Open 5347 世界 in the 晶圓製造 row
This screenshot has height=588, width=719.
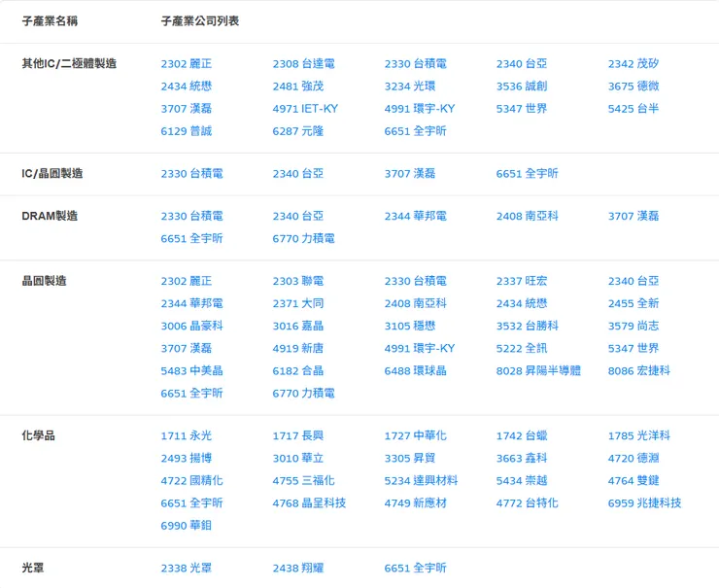tap(633, 349)
